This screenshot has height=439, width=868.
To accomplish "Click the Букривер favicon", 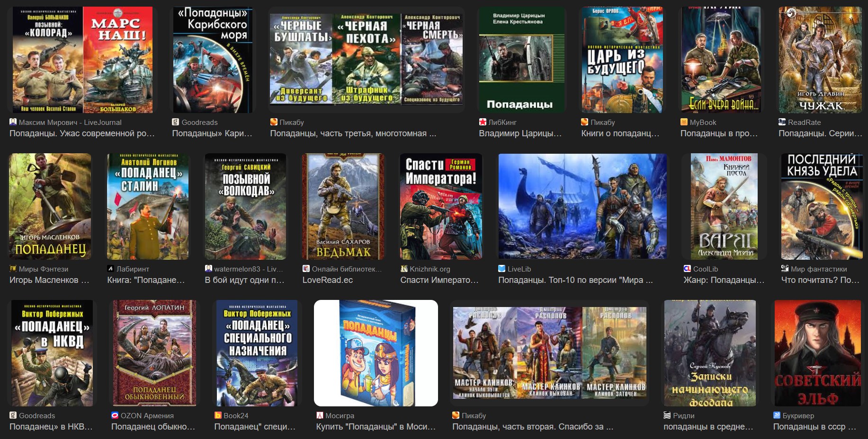I will tap(777, 415).
